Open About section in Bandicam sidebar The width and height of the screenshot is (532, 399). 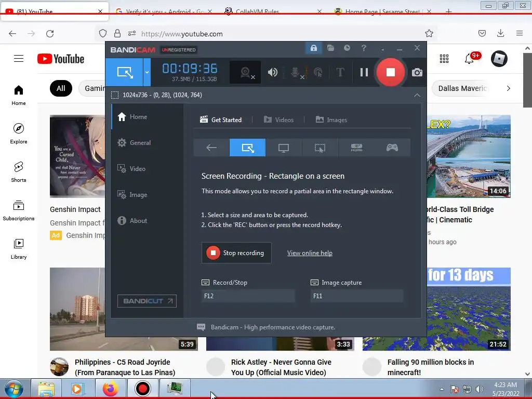pyautogui.click(x=148, y=220)
